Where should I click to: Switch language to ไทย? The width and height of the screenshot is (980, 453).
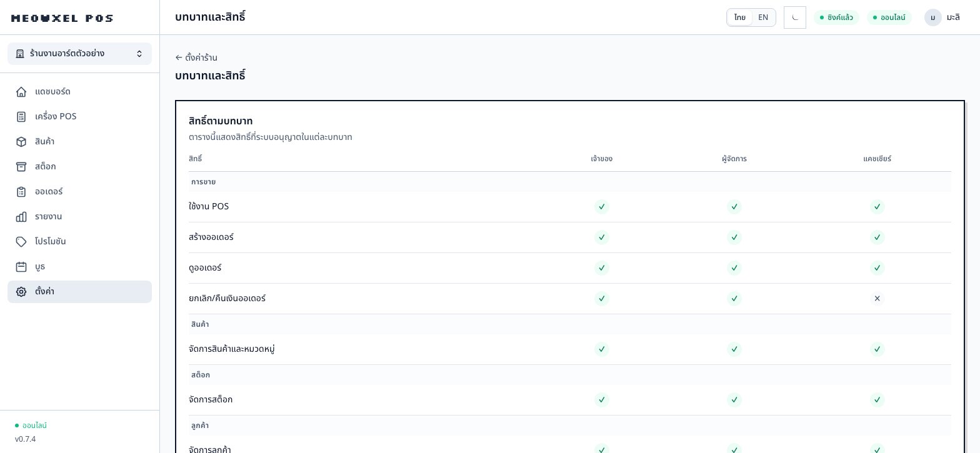tap(740, 17)
